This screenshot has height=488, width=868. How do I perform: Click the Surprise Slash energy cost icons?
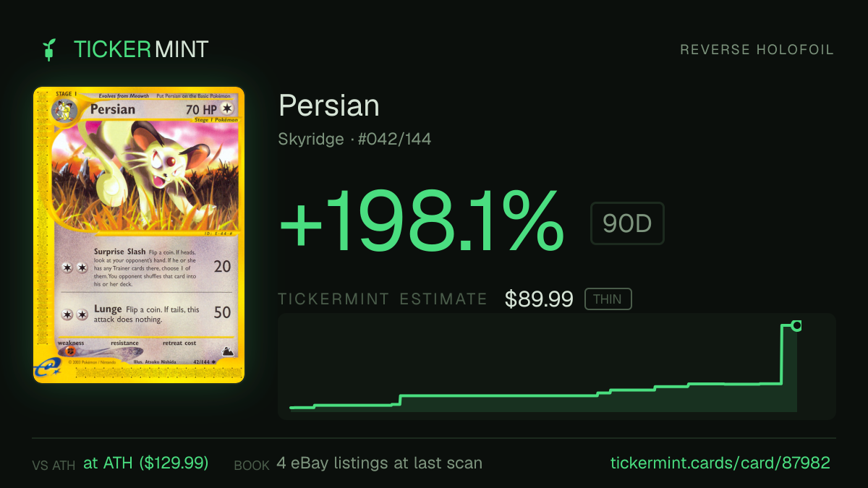tap(75, 267)
